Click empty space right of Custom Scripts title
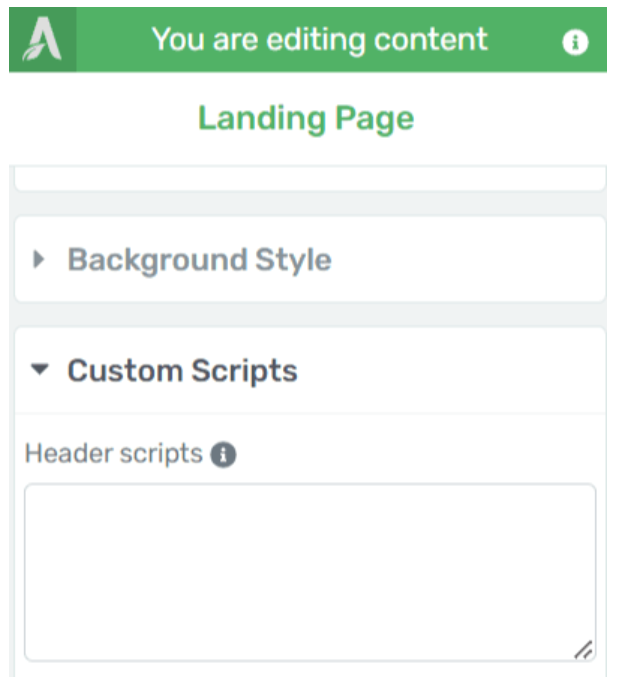Image resolution: width=618 pixels, height=677 pixels. tap(450, 371)
